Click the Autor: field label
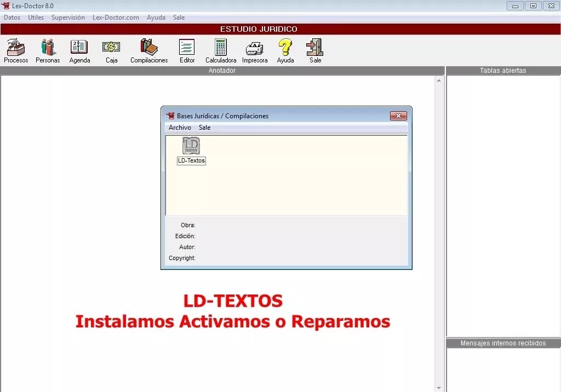 click(187, 247)
